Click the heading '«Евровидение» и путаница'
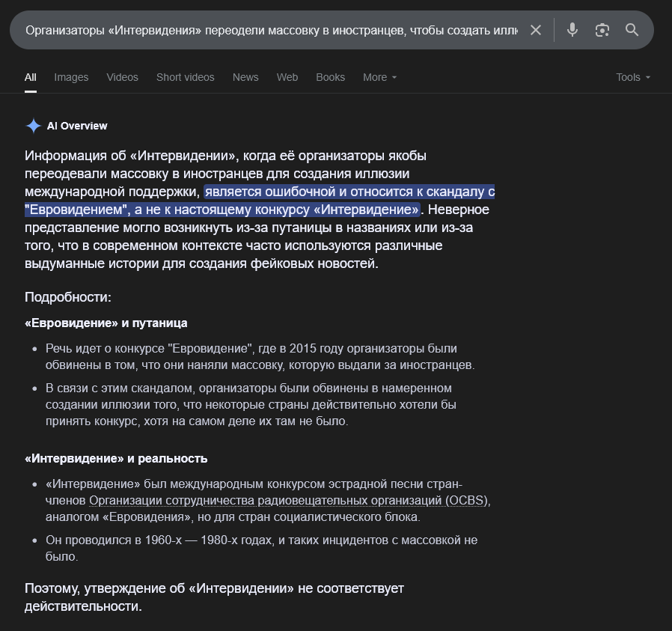The height and width of the screenshot is (631, 672). 106,323
